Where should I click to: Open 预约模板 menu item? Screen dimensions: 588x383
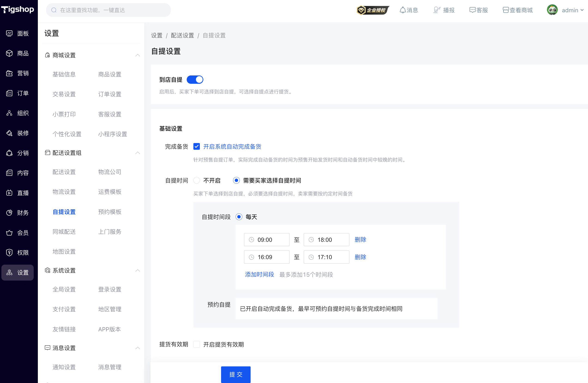pos(110,212)
